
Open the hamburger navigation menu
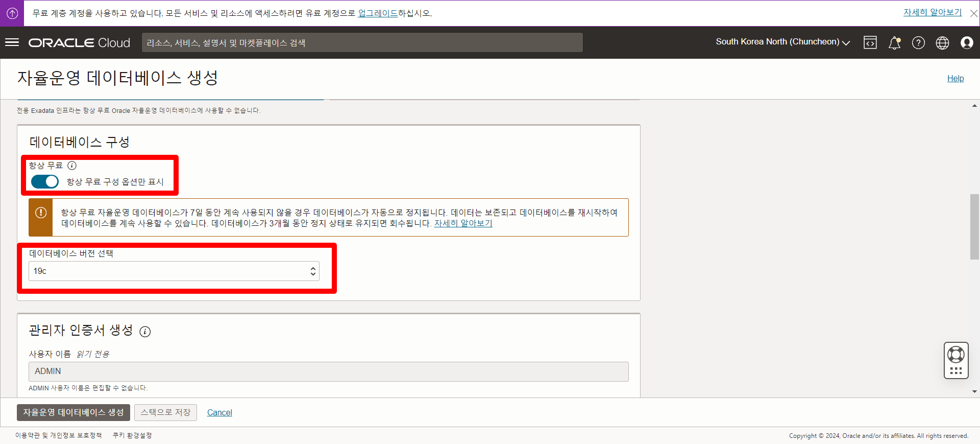click(12, 42)
